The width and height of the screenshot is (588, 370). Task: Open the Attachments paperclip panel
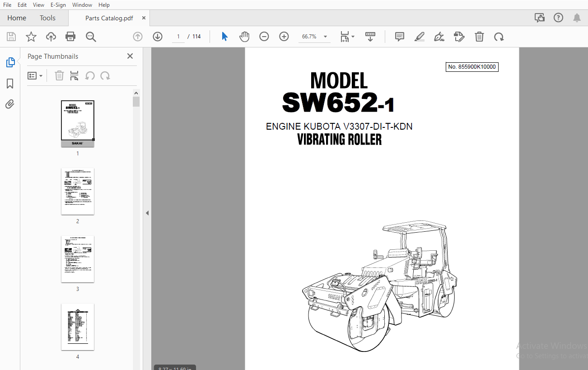(x=10, y=104)
